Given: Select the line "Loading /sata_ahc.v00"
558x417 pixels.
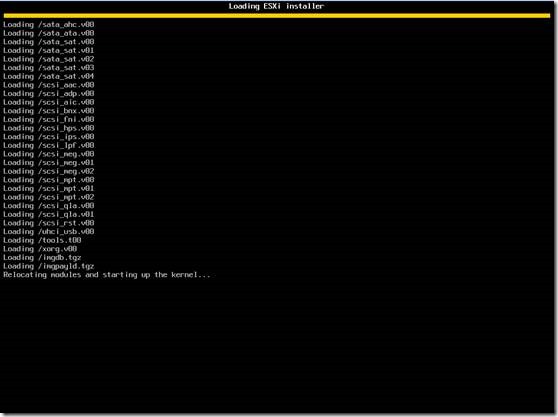Looking at the screenshot, I should 49,25.
